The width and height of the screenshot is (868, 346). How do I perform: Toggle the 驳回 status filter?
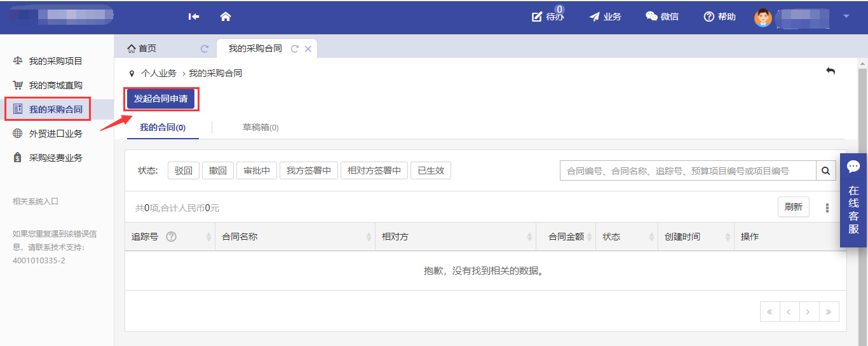coord(184,170)
